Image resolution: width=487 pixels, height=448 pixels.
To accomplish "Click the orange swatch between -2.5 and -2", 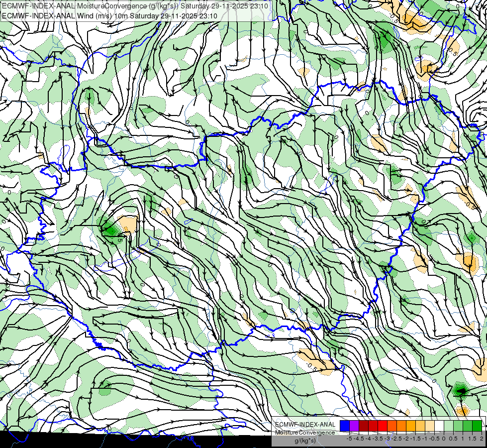I will 401,426.
